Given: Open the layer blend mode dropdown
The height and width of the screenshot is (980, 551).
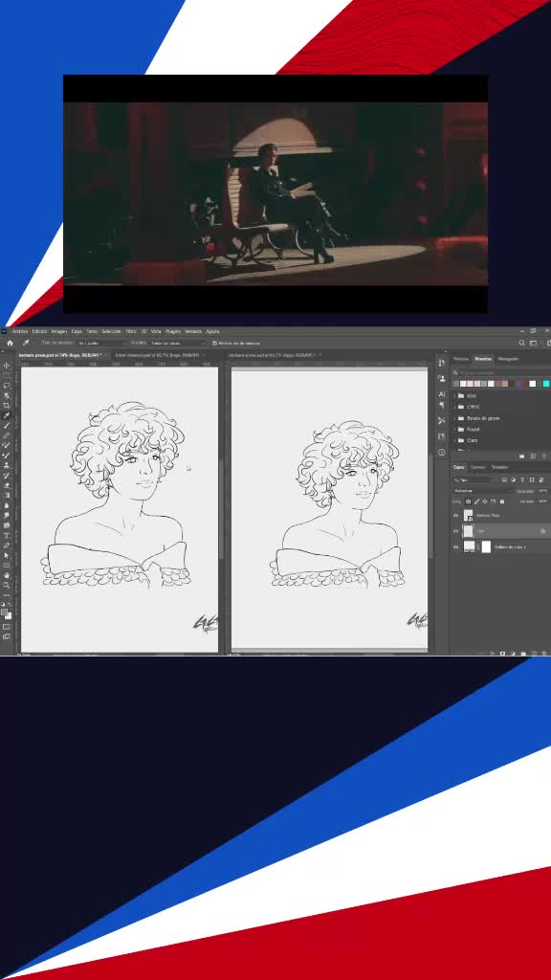Looking at the screenshot, I should coord(482,491).
